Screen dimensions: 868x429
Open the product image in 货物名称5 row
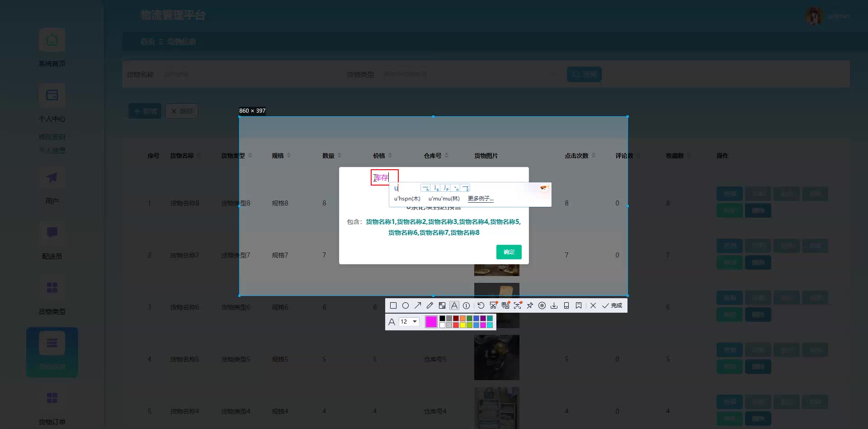(x=497, y=357)
